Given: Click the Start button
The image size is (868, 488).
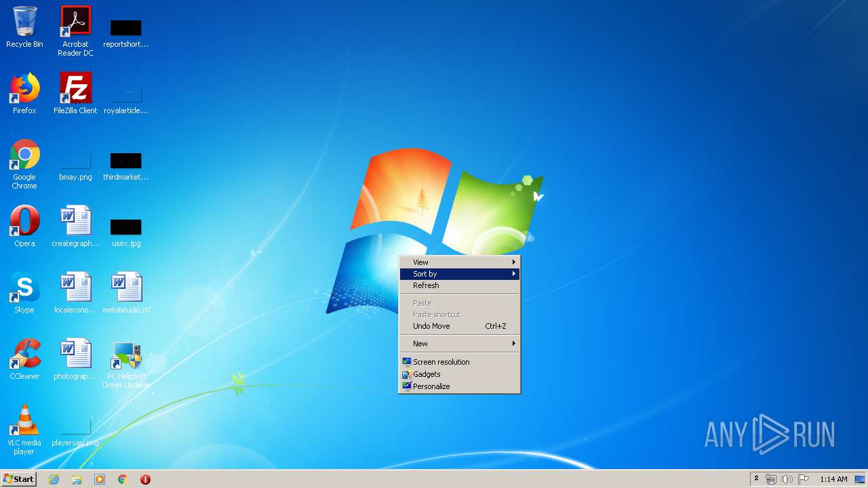Looking at the screenshot, I should (18, 479).
